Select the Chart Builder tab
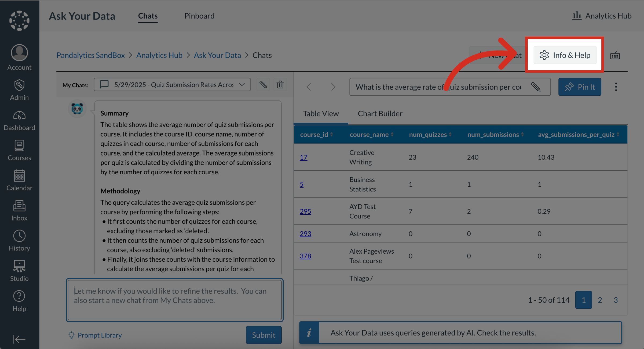The height and width of the screenshot is (349, 644). (380, 114)
